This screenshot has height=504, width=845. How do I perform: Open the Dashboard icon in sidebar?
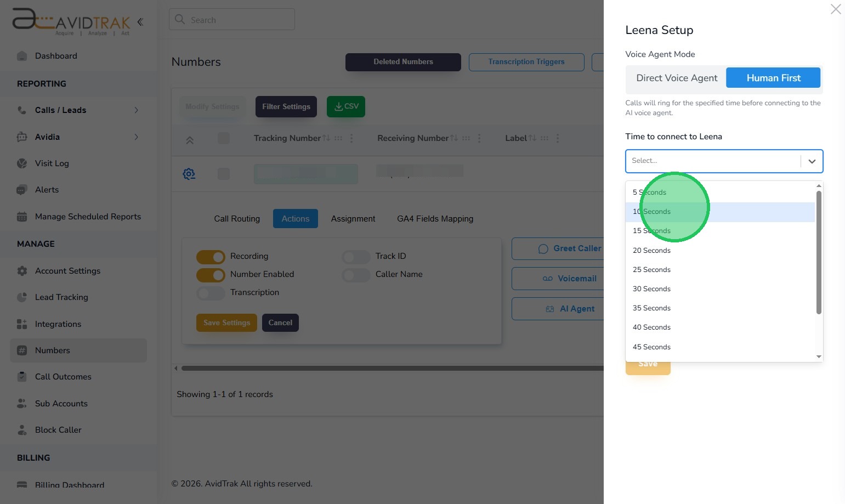pyautogui.click(x=22, y=56)
